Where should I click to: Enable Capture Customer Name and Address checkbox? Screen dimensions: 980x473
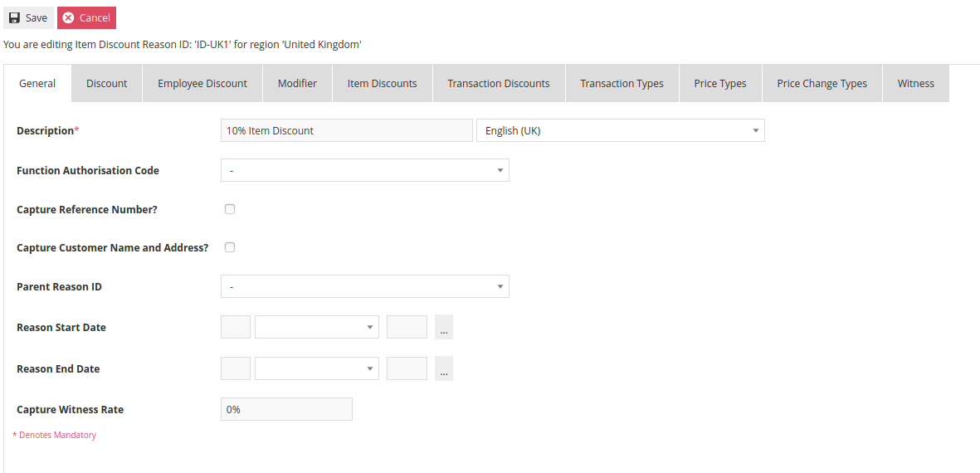point(230,247)
